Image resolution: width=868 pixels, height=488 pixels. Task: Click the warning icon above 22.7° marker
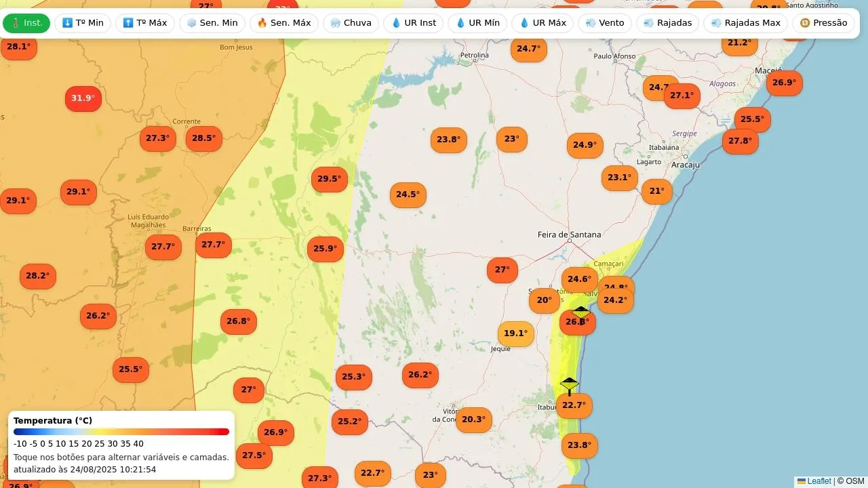pyautogui.click(x=570, y=385)
